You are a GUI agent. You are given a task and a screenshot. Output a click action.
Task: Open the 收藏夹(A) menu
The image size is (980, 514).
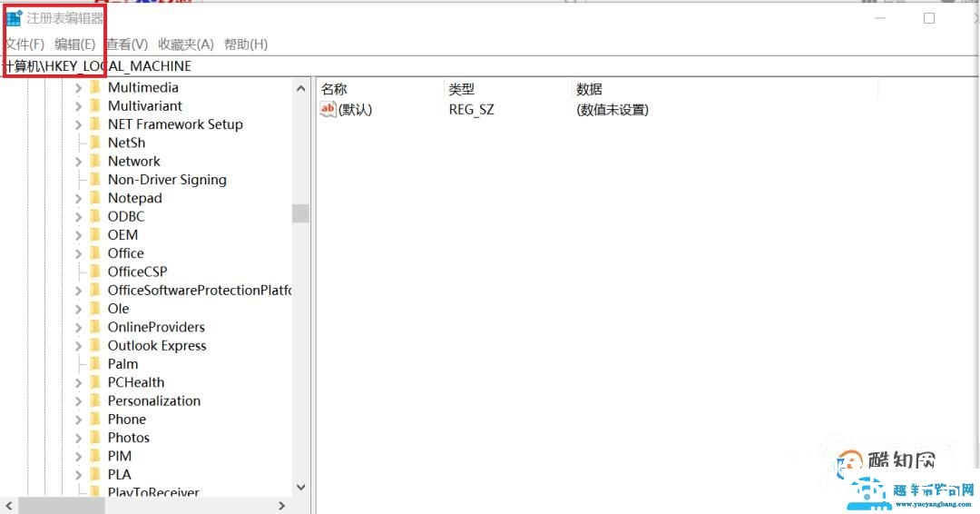(x=186, y=44)
